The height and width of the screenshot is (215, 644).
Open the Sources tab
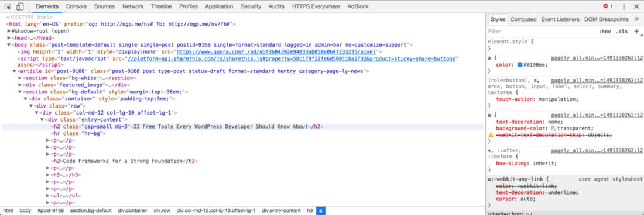coord(104,6)
